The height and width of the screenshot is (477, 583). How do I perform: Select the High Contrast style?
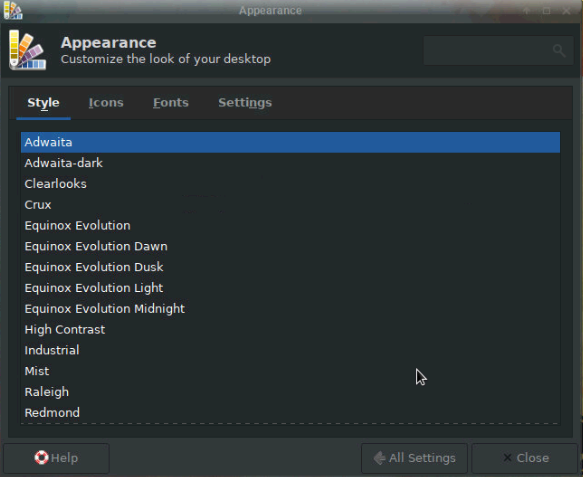290,330
